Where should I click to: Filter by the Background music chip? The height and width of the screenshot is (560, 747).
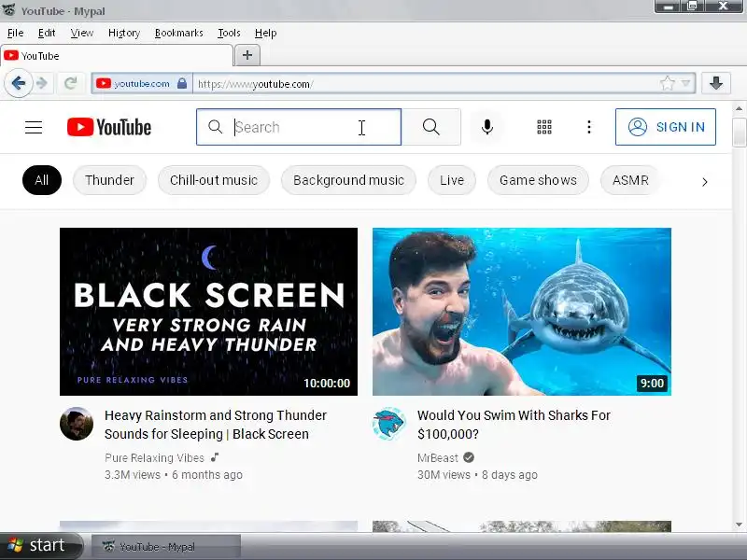pos(348,180)
